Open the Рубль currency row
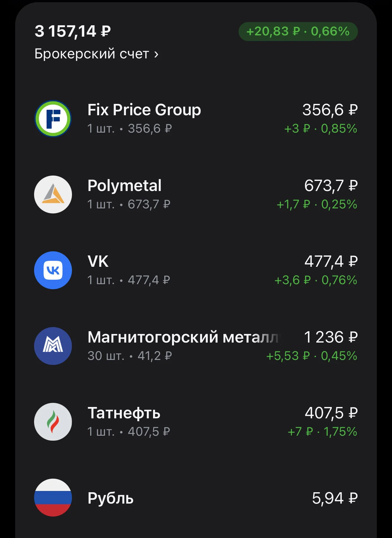This screenshot has height=538, width=392. click(196, 498)
